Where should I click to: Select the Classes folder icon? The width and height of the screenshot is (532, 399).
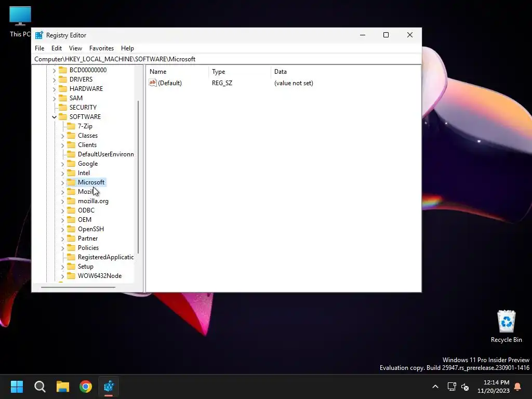click(71, 136)
